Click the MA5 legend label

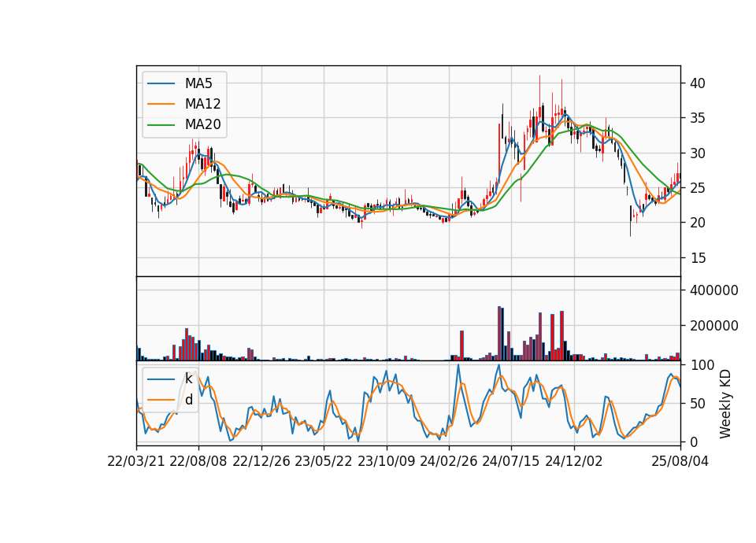(198, 83)
